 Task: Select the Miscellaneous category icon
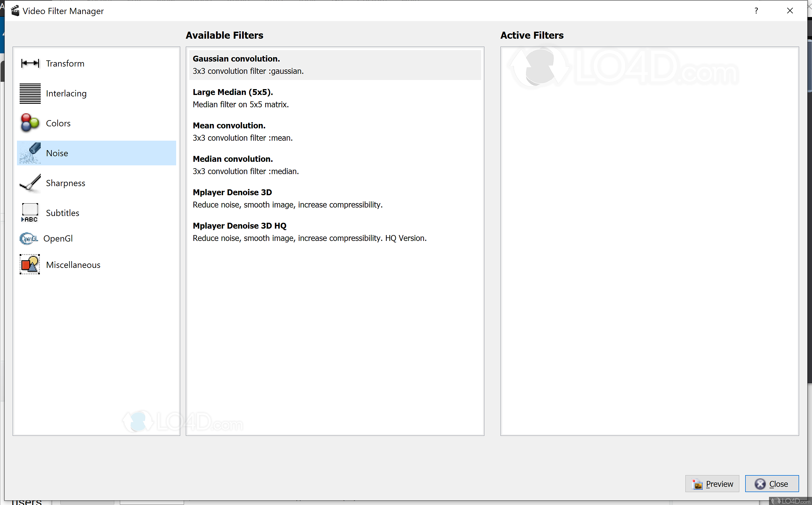(x=30, y=264)
